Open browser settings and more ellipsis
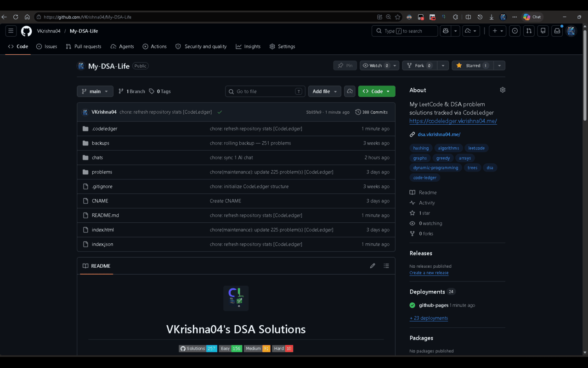Image resolution: width=588 pixels, height=368 pixels. (x=514, y=17)
